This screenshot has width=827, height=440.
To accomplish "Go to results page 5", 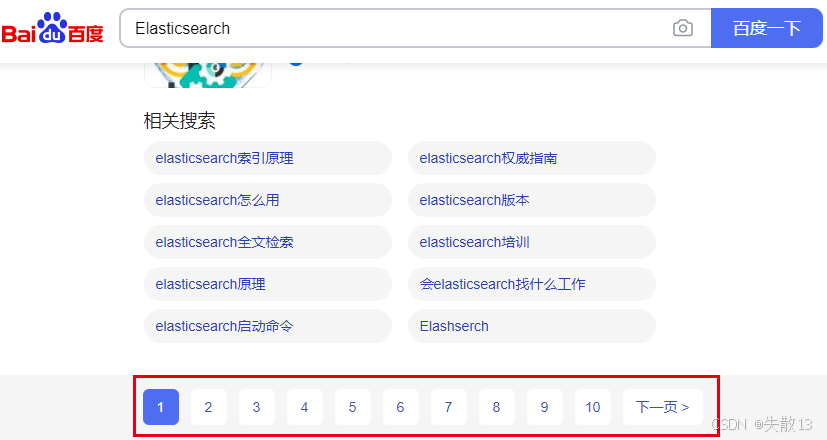I will click(353, 407).
